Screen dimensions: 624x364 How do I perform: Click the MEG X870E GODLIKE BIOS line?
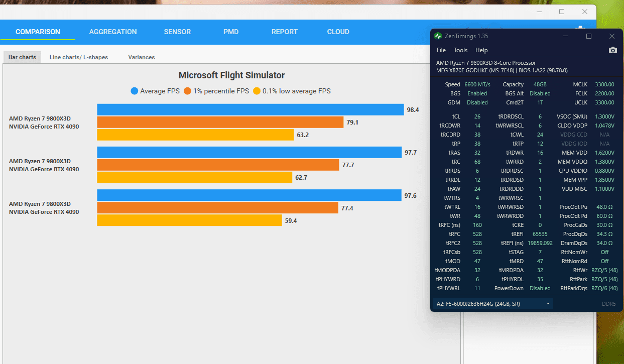click(502, 70)
